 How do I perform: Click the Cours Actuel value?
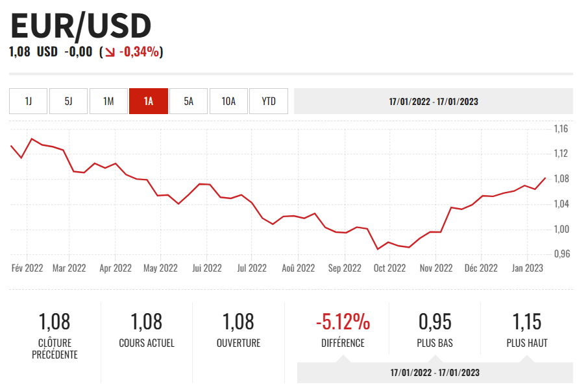[x=147, y=321]
